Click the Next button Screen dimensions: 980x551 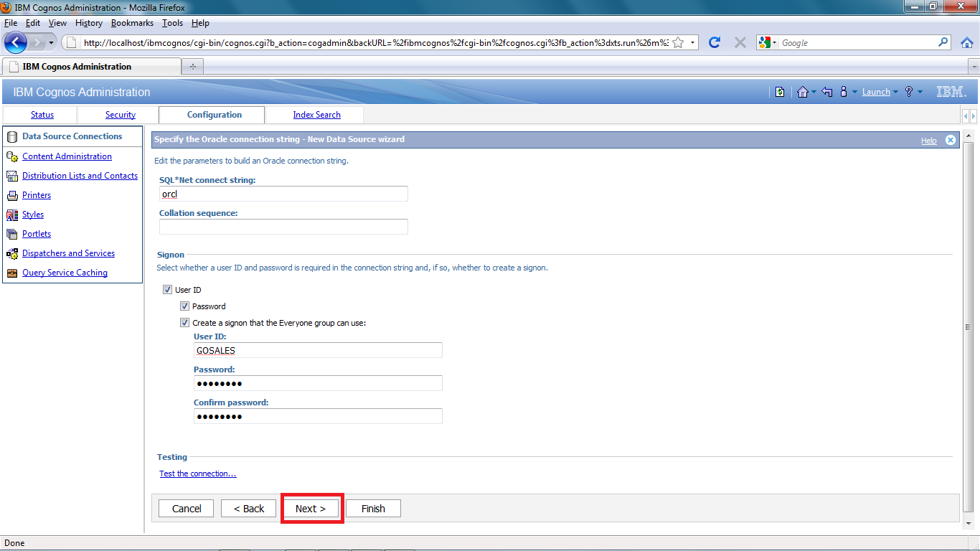tap(311, 509)
